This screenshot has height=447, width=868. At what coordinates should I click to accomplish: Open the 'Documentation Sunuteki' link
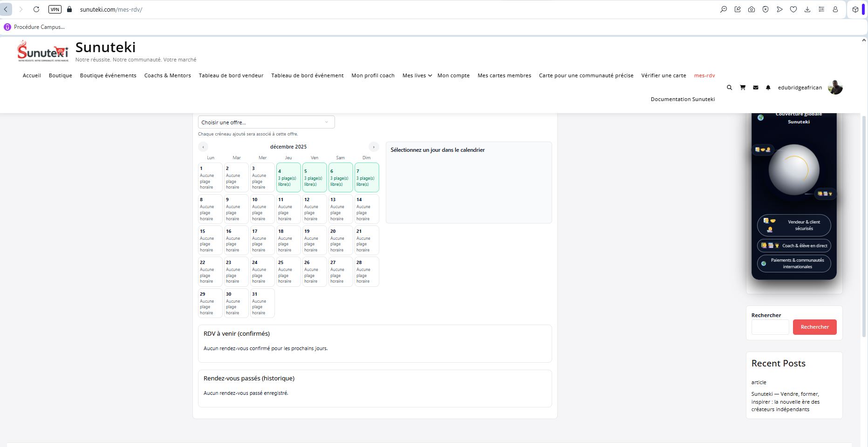[x=683, y=99]
